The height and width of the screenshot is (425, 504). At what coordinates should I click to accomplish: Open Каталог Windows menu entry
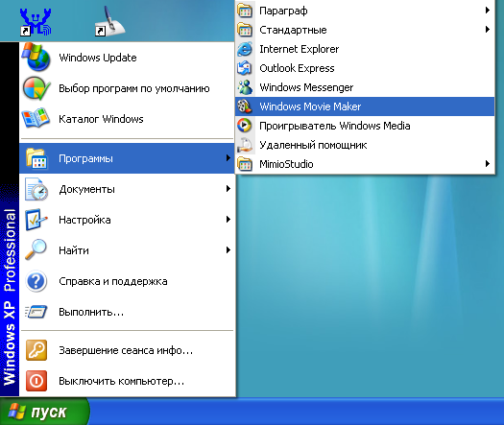[127, 119]
